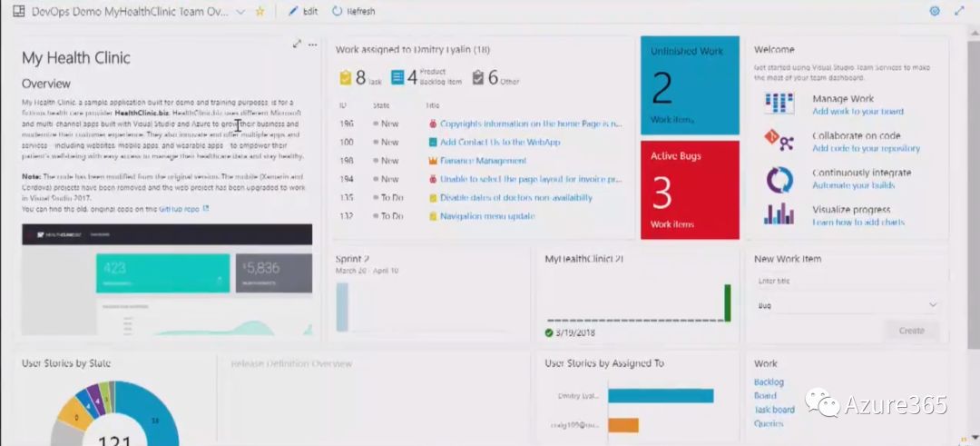The image size is (980, 446).
Task: Open the 'Add Contact Us to the WebApp' item
Action: coord(500,143)
